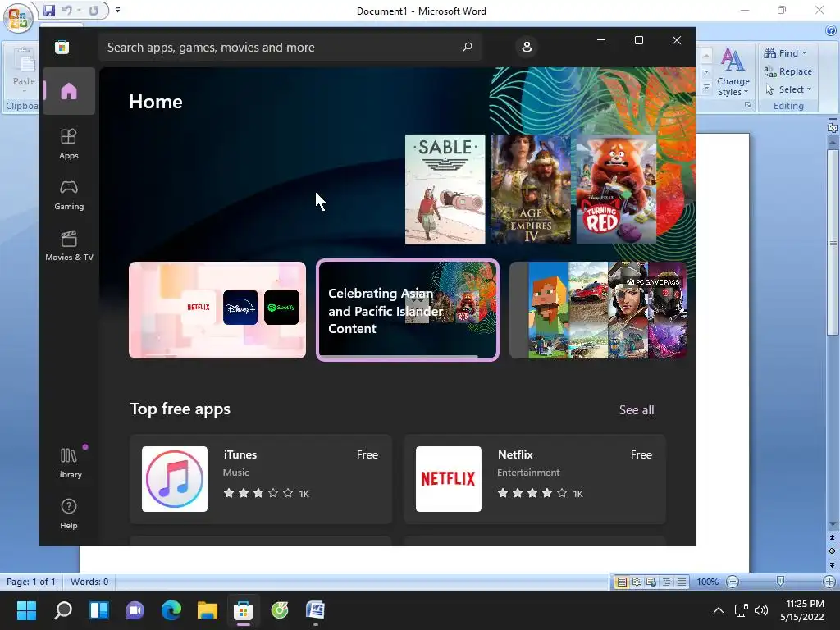Open the Select dropdown in Word
This screenshot has width=840, height=630.
[788, 89]
